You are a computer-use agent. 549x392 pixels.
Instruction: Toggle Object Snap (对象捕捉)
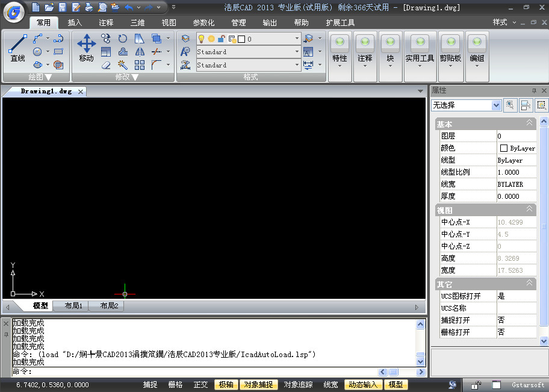259,385
